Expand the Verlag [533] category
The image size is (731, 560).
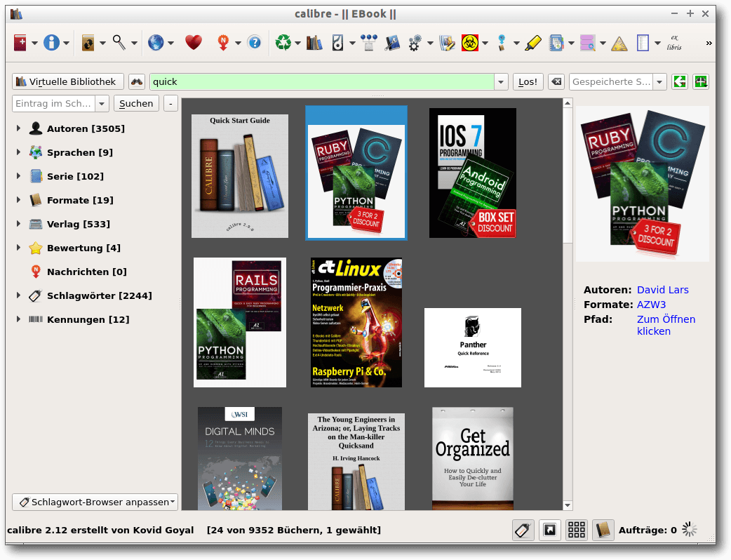[18, 224]
